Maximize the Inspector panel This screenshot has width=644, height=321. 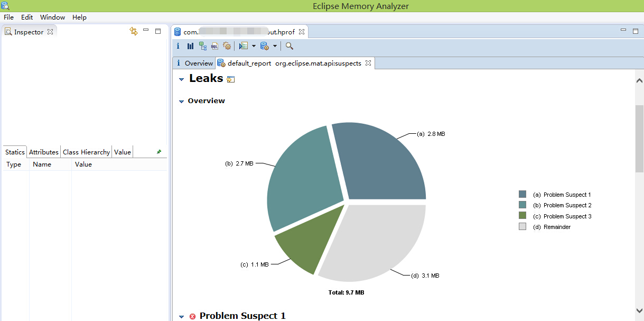[x=158, y=31]
